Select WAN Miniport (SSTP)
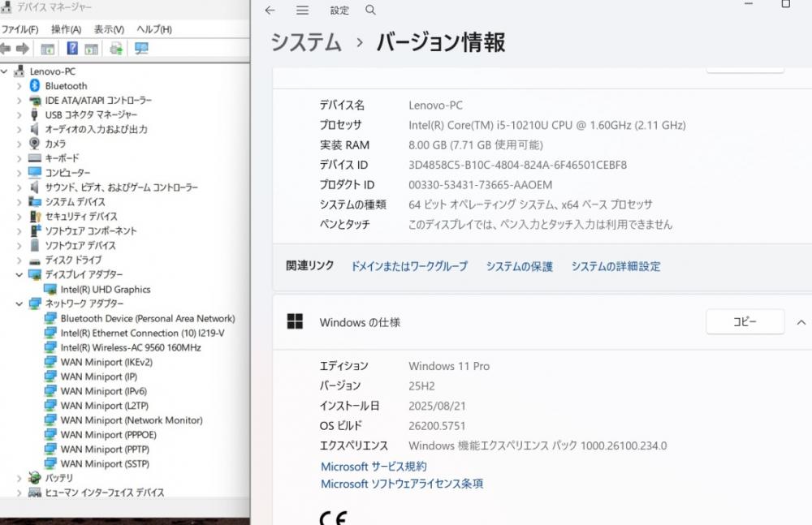812x525 pixels. pos(105,463)
